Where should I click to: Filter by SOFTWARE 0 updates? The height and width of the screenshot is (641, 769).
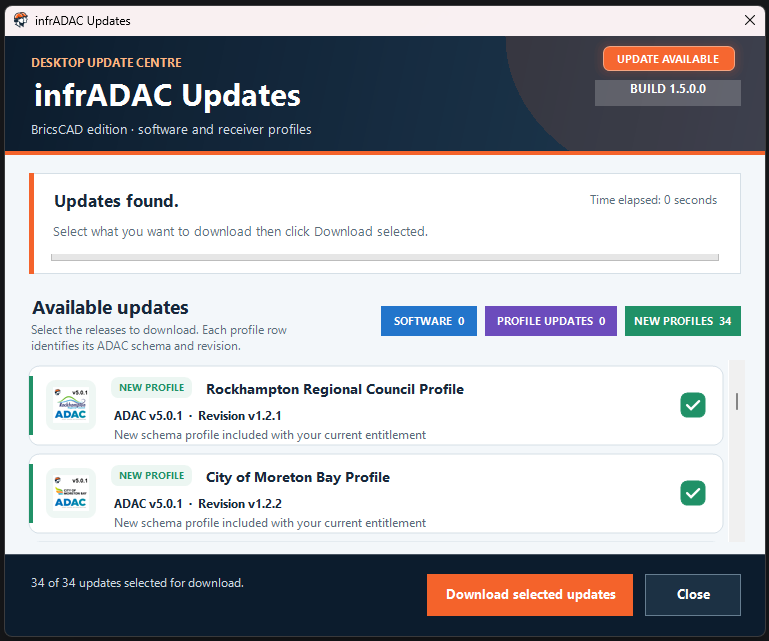click(x=429, y=321)
